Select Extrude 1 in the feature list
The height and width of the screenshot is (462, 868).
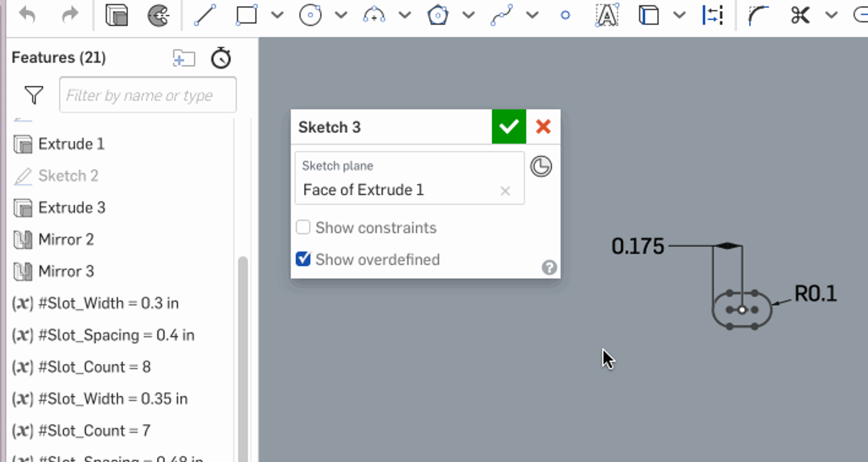pyautogui.click(x=71, y=144)
